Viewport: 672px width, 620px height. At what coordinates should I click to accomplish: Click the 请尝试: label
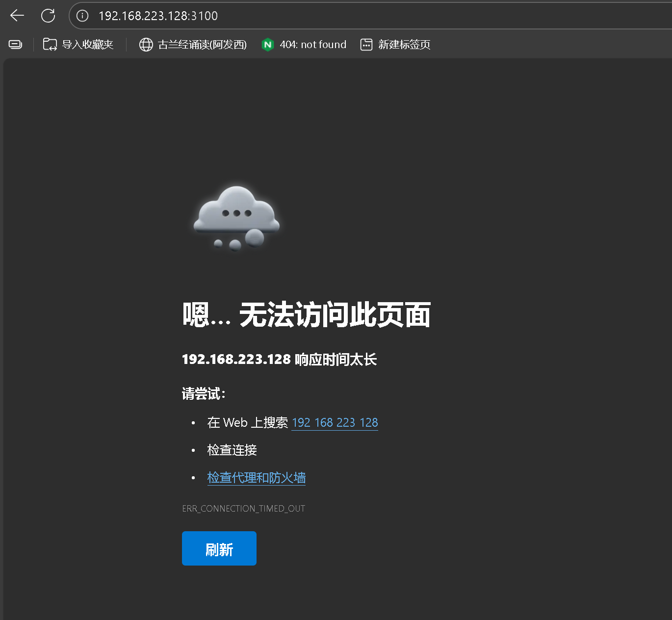coord(204,394)
